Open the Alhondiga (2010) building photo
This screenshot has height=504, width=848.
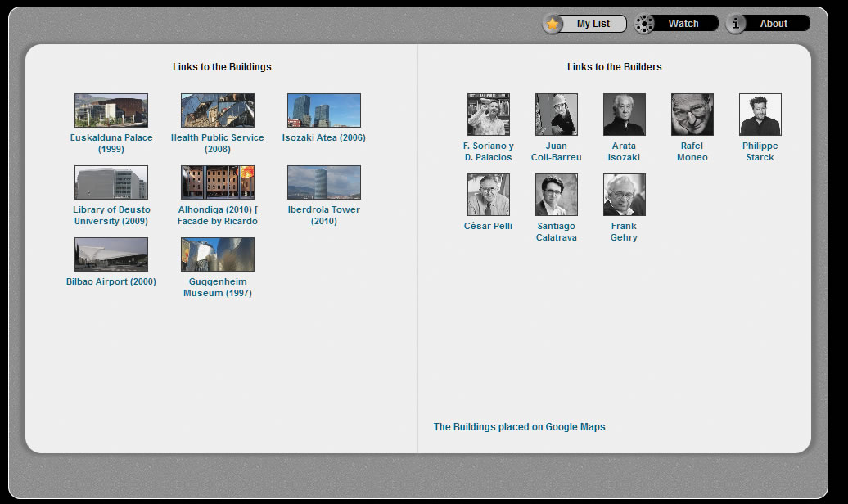218,182
